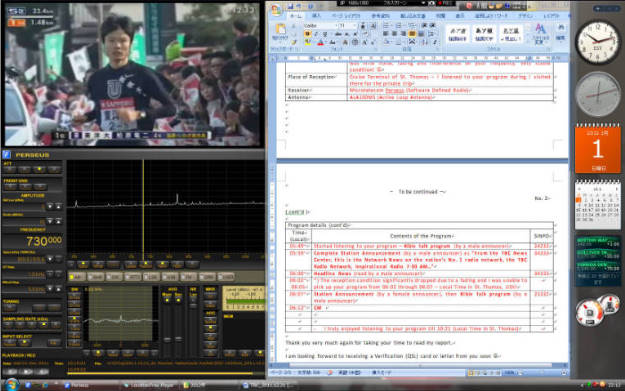Click the yellow text highlight color icon
Screen dimensions: 625x391
click(308, 42)
